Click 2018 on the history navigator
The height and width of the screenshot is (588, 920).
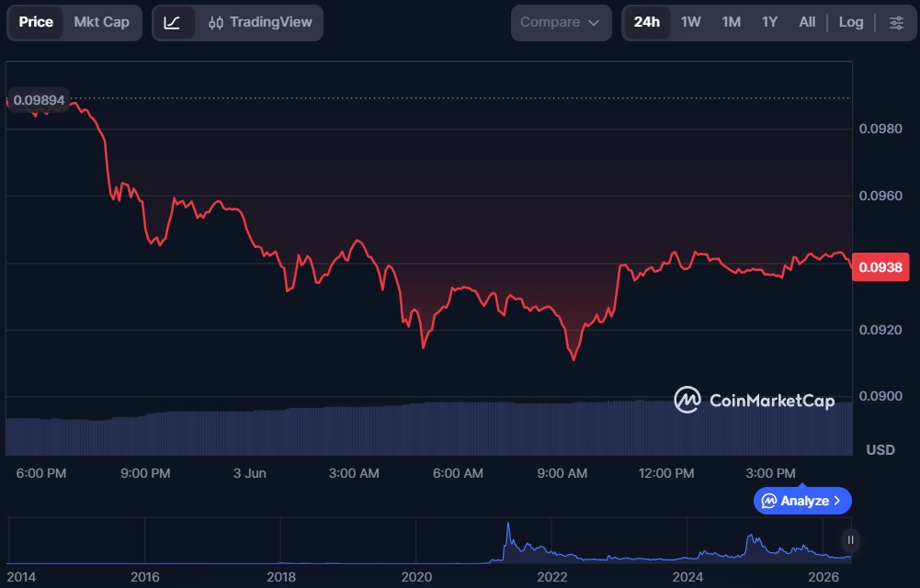coord(281,578)
